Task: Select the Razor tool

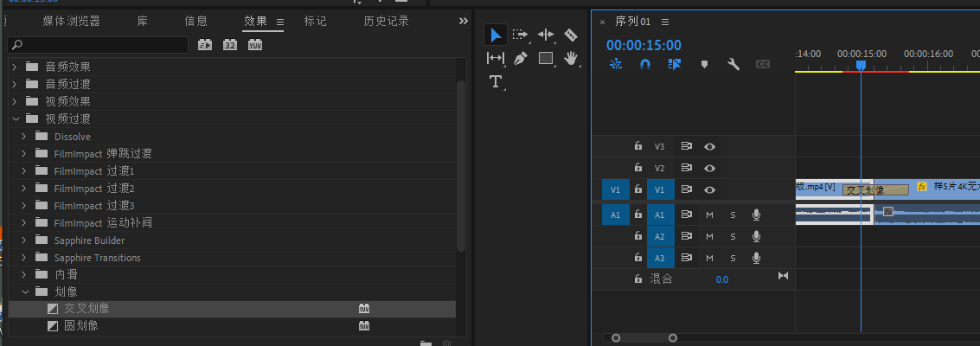Action: click(x=570, y=35)
